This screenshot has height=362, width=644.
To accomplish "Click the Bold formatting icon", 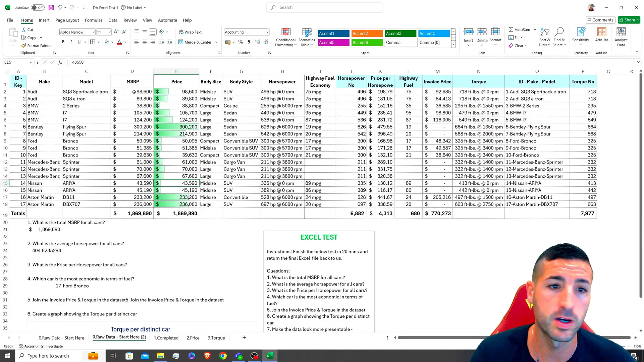I will pos(63,42).
